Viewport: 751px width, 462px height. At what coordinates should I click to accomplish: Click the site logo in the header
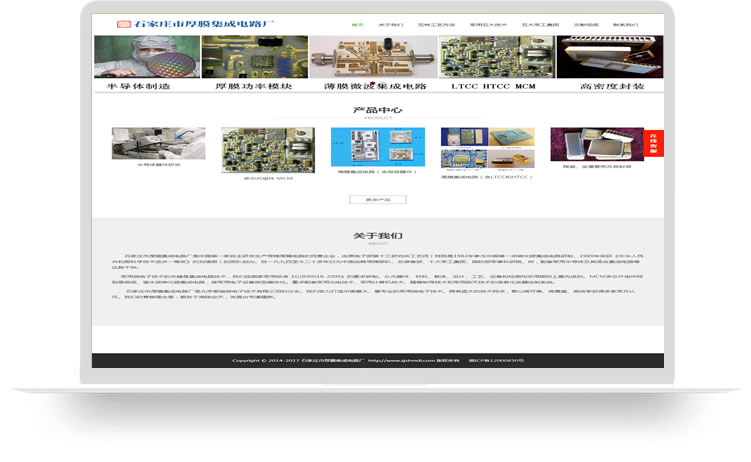[x=195, y=23]
